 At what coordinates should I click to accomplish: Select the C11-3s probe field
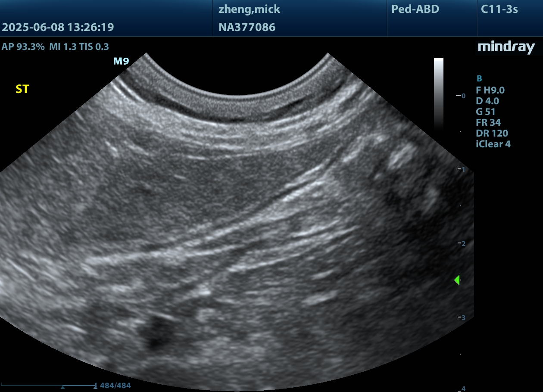click(x=499, y=9)
